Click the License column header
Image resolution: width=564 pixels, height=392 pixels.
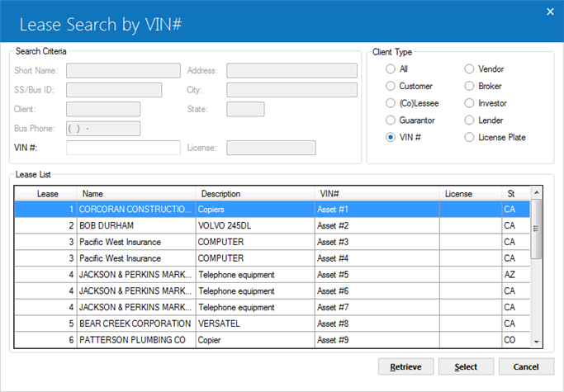tap(471, 194)
